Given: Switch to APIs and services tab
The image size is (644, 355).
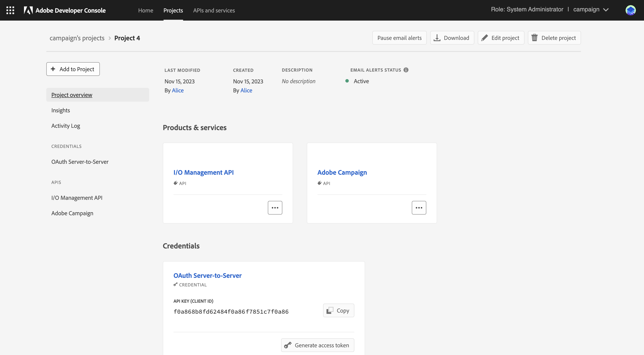Looking at the screenshot, I should [x=214, y=10].
